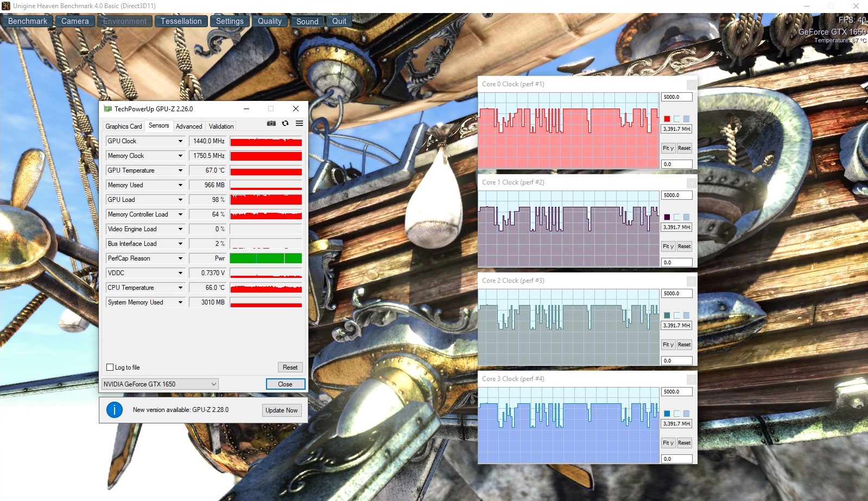Pick the teal line color swatch for Core 2
This screenshot has height=501, width=868.
[x=667, y=315]
